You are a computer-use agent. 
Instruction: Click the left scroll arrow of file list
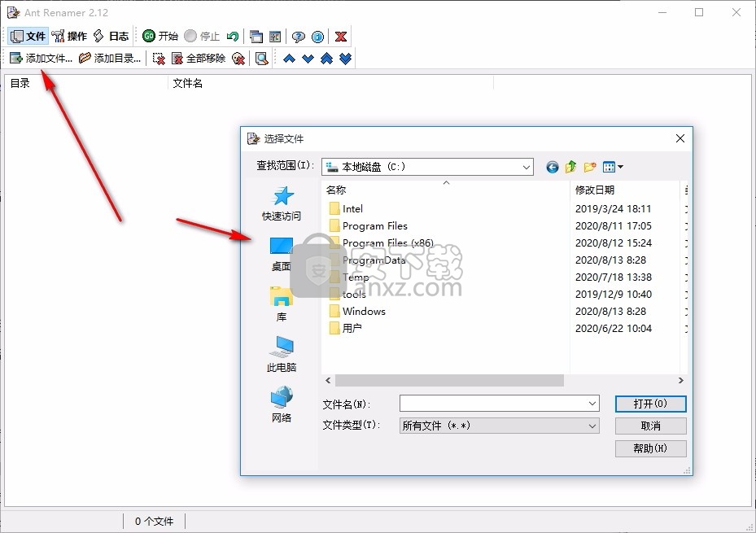tap(328, 381)
